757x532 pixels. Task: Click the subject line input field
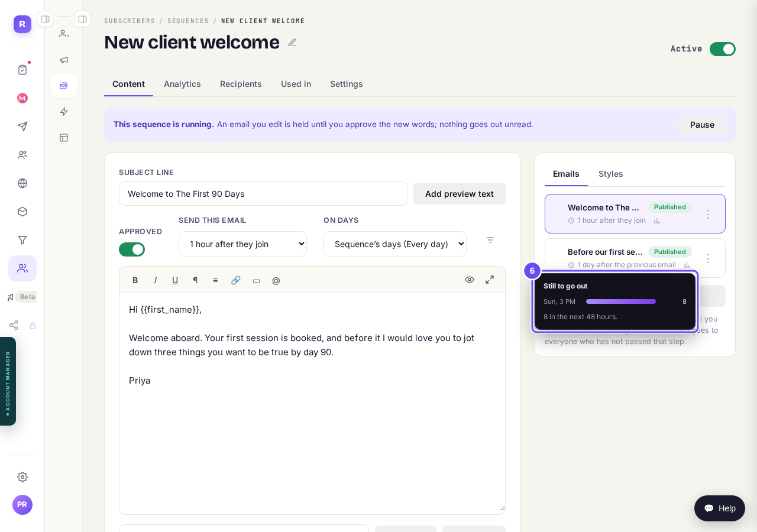[x=263, y=194]
